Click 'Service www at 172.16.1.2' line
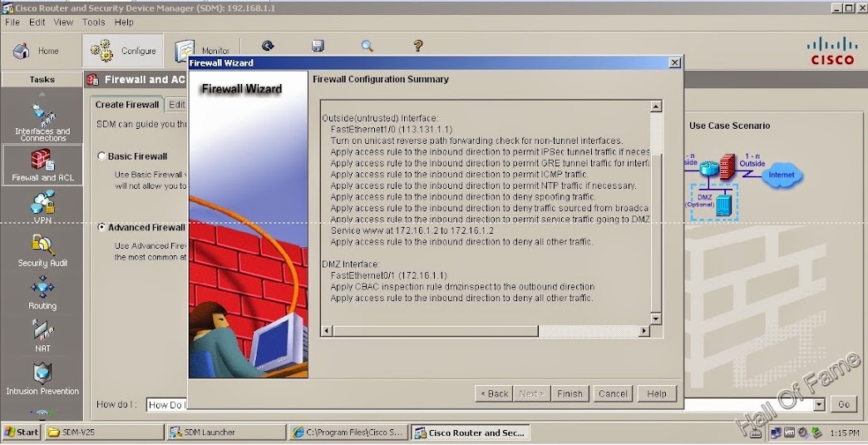Viewport: 868px width, 445px height. pos(412,230)
